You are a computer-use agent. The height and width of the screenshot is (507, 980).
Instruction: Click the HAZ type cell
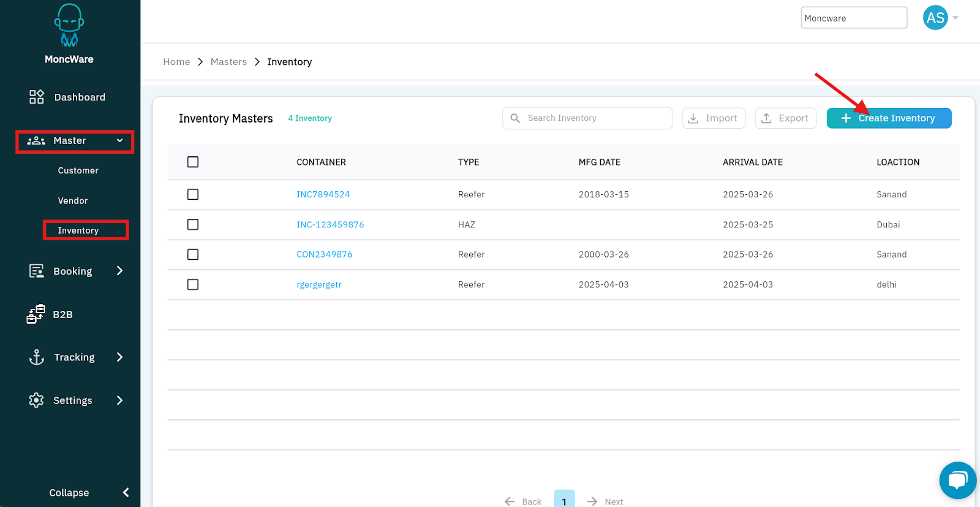tap(467, 224)
